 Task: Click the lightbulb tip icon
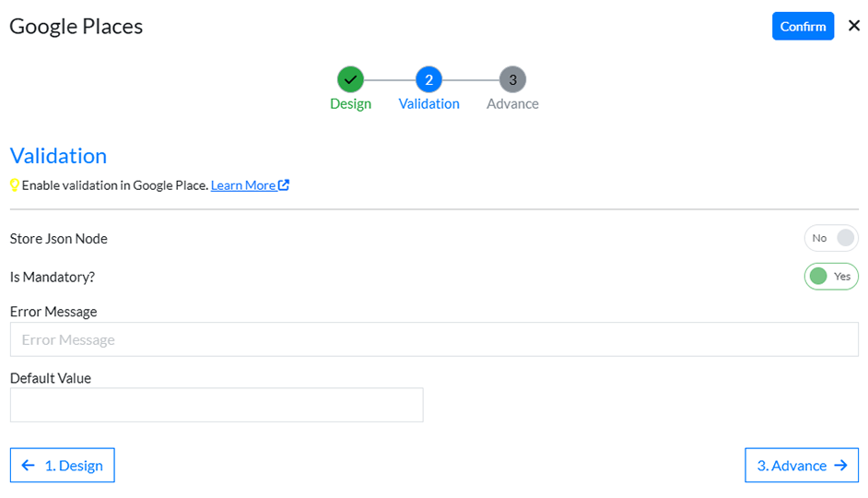coord(15,185)
